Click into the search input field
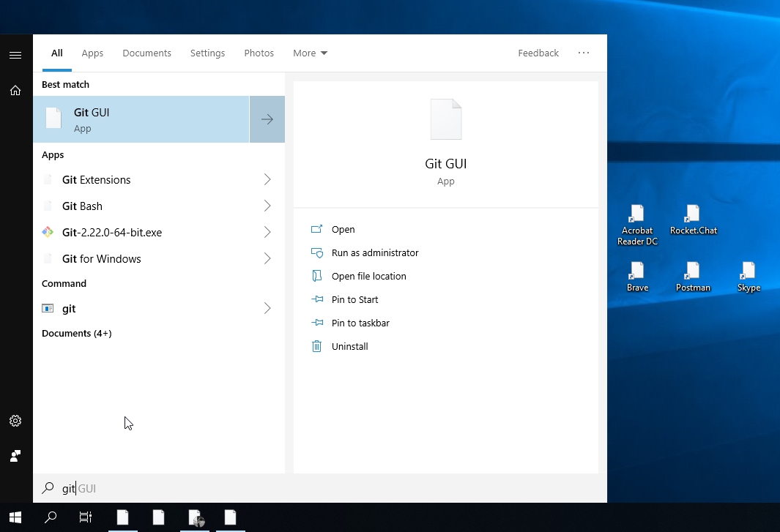This screenshot has height=532, width=780. coord(320,488)
